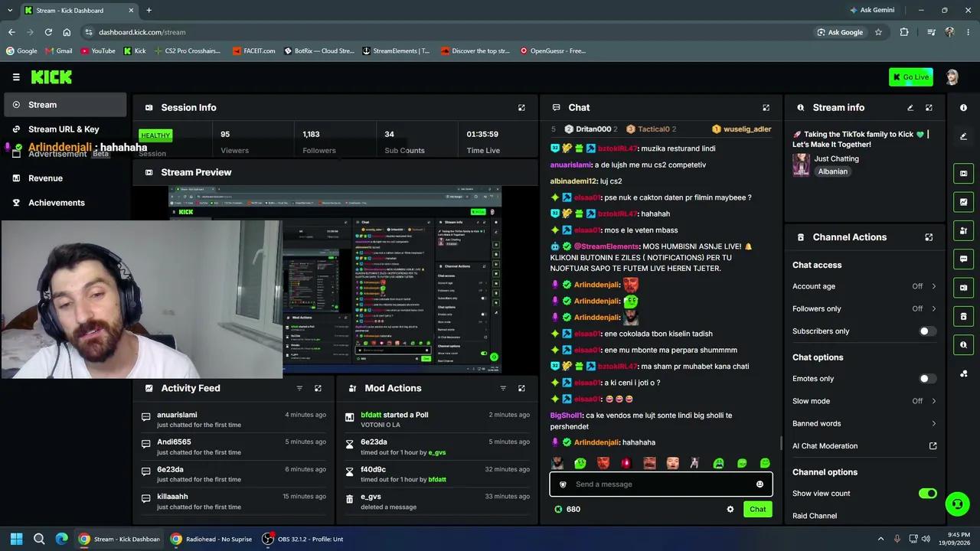The height and width of the screenshot is (551, 980).
Task: Open the YouTube bookmark
Action: [98, 51]
